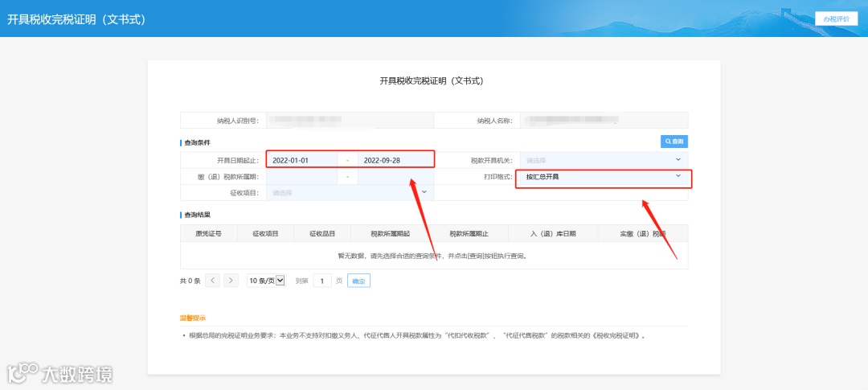Click page title 开具税收完税证明 in blue header
This screenshot has height=390, width=868.
76,18
